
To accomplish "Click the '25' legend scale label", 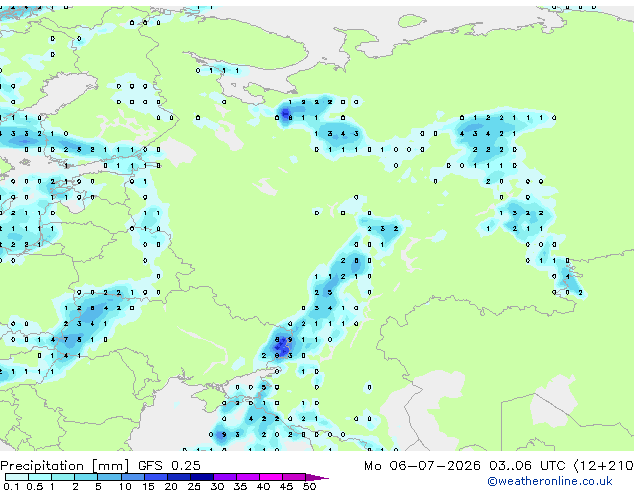I will 194,486.
